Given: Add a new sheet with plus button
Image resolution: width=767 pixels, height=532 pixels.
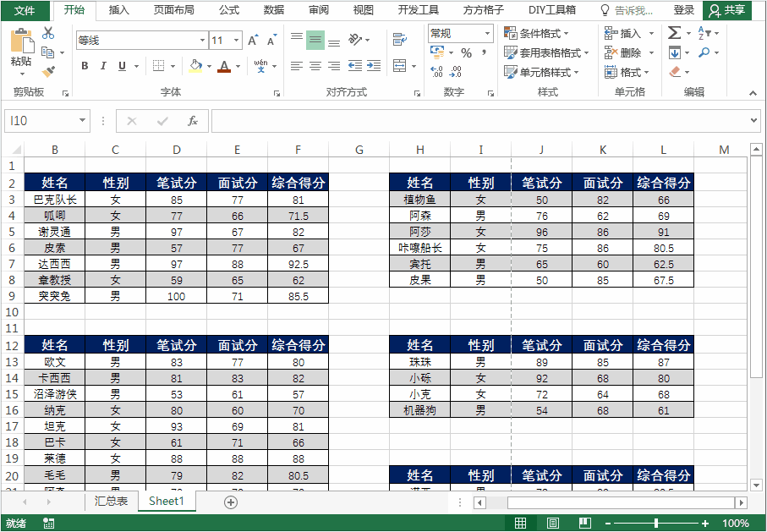Looking at the screenshot, I should click(x=231, y=502).
